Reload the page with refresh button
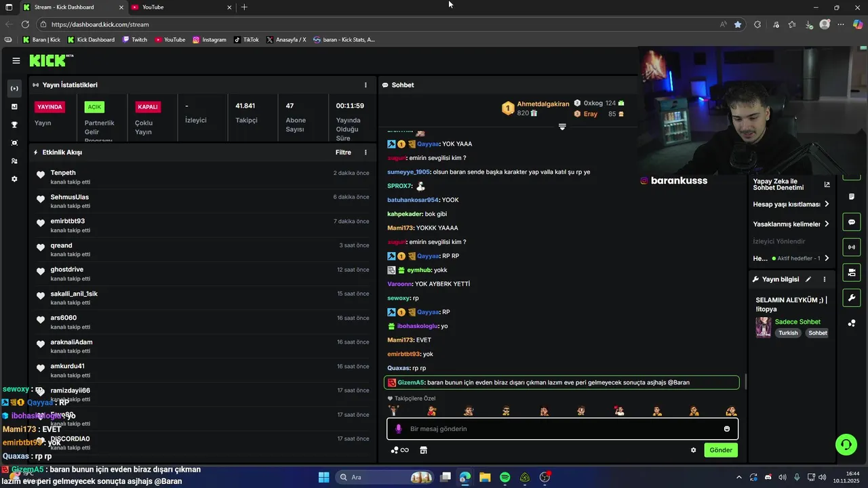Viewport: 868px width, 488px height. point(25,24)
